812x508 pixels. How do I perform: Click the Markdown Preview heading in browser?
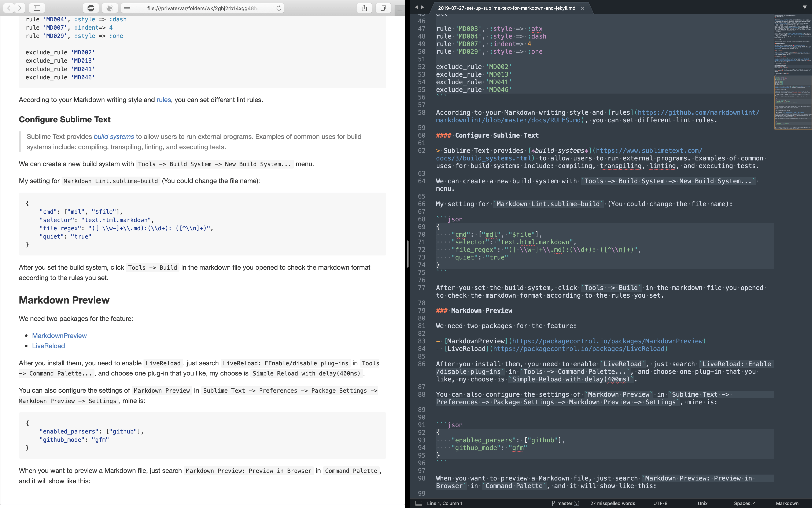64,300
